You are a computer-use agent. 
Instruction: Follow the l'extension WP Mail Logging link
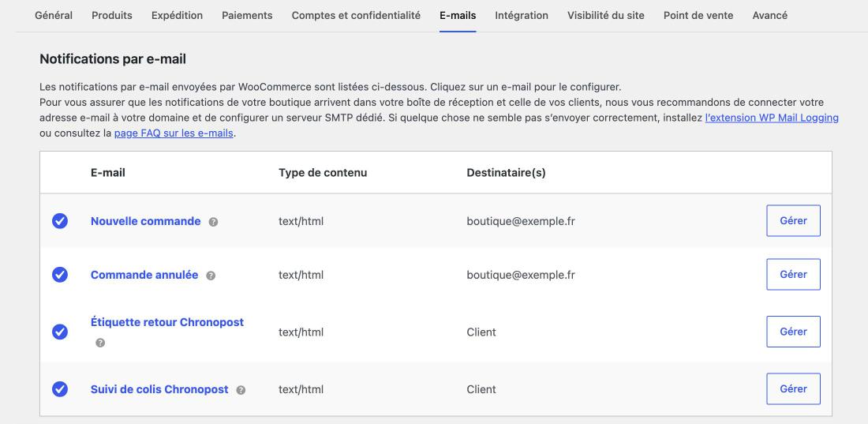pos(772,118)
